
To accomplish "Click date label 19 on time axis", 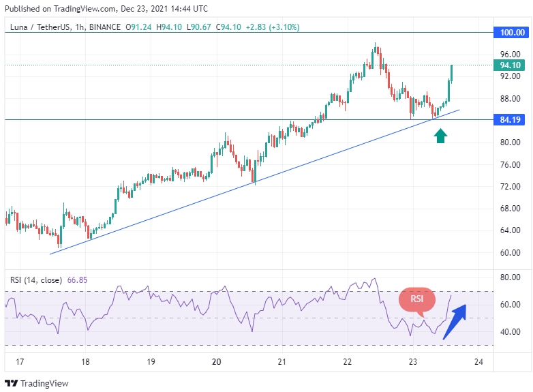I will (x=151, y=362).
